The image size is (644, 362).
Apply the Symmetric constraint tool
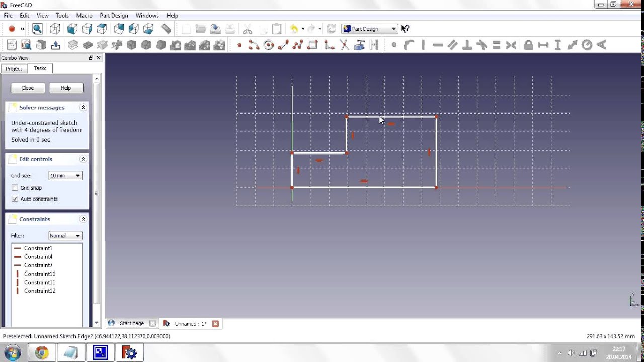pos(511,45)
